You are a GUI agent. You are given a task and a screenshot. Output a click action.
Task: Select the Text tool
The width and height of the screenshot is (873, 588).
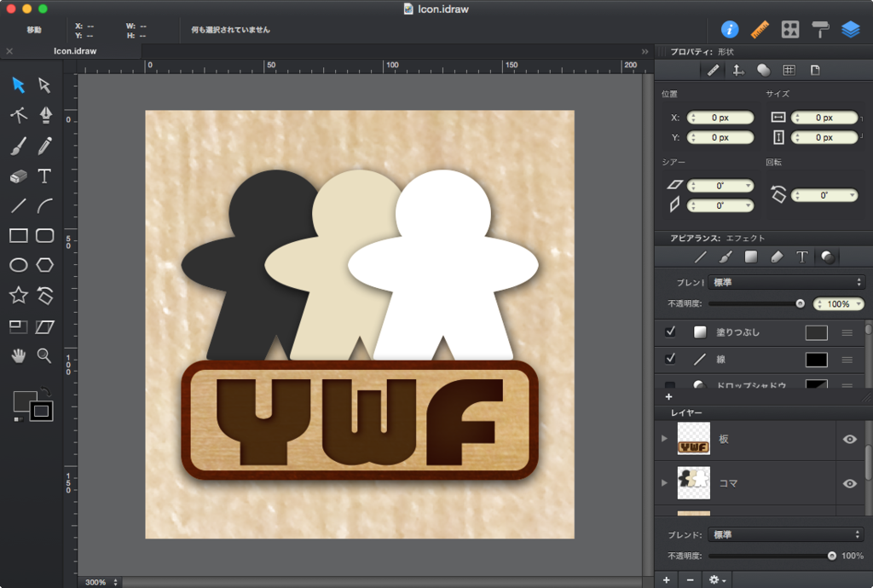pos(44,176)
